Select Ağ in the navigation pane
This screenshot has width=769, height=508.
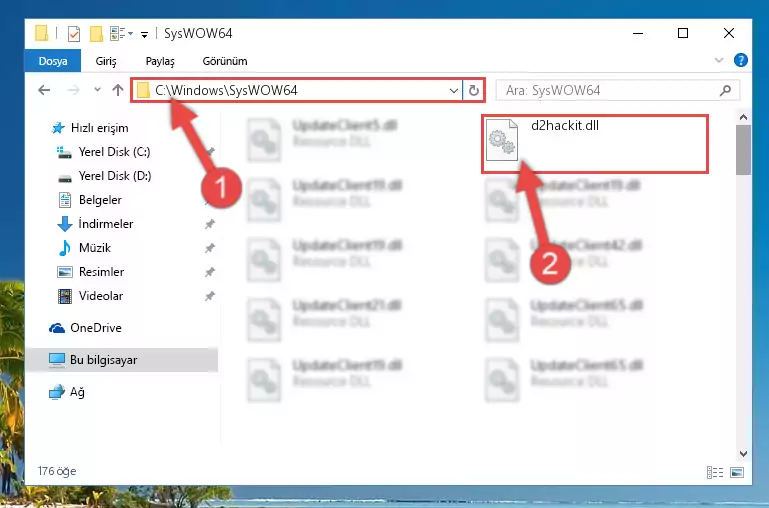[67, 392]
